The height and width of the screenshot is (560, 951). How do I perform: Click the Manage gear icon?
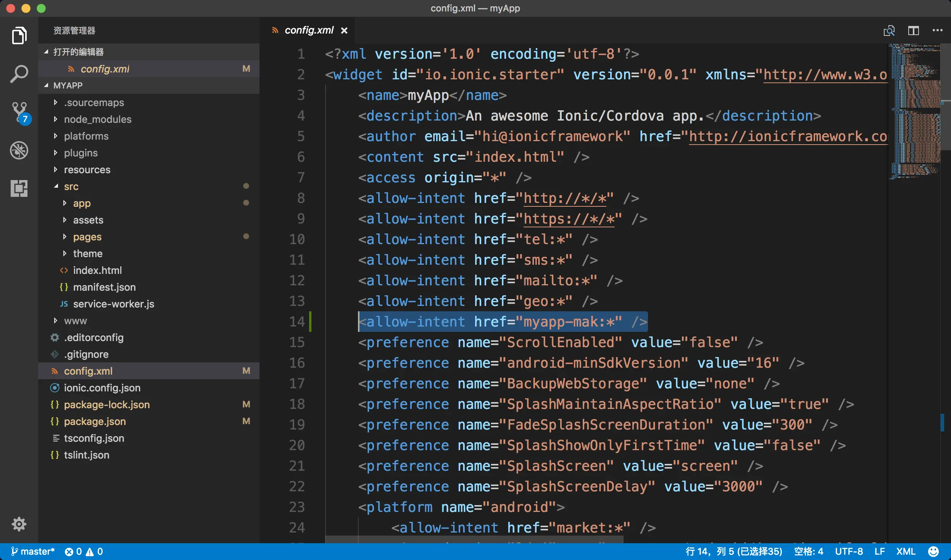click(x=19, y=524)
